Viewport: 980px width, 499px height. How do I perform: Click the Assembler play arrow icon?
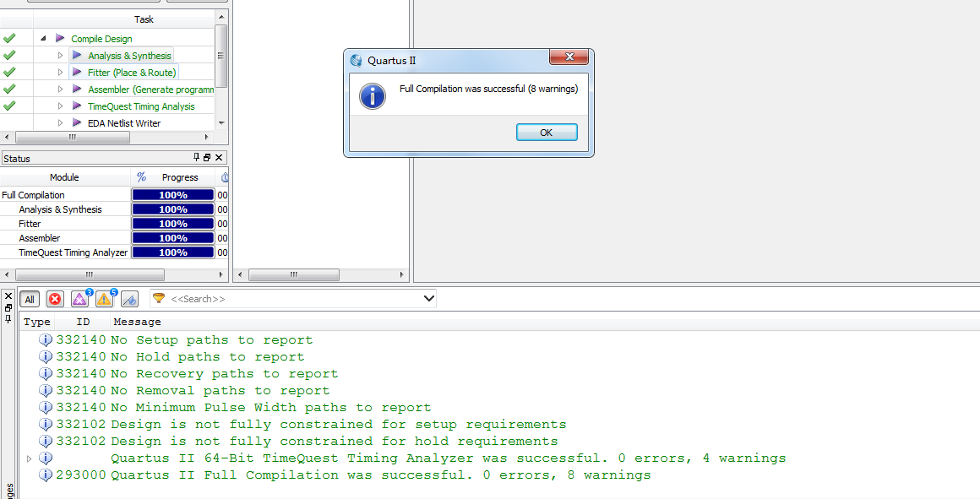pyautogui.click(x=77, y=89)
